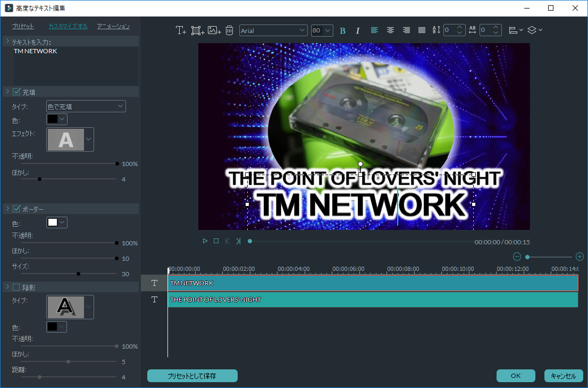Open the fill color swatch
Screen dimensions: 588x388
(57, 119)
